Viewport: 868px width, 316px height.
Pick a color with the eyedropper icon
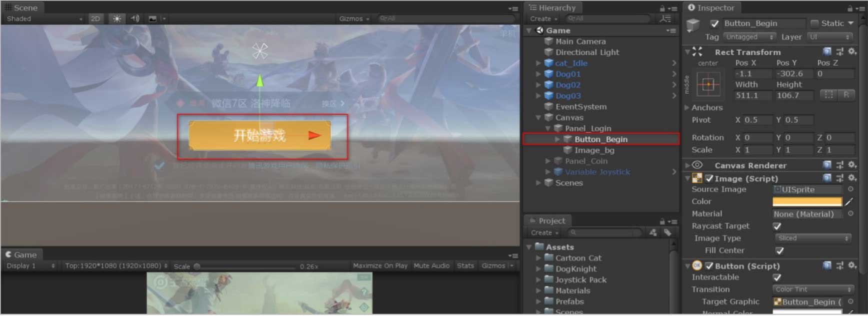[849, 202]
